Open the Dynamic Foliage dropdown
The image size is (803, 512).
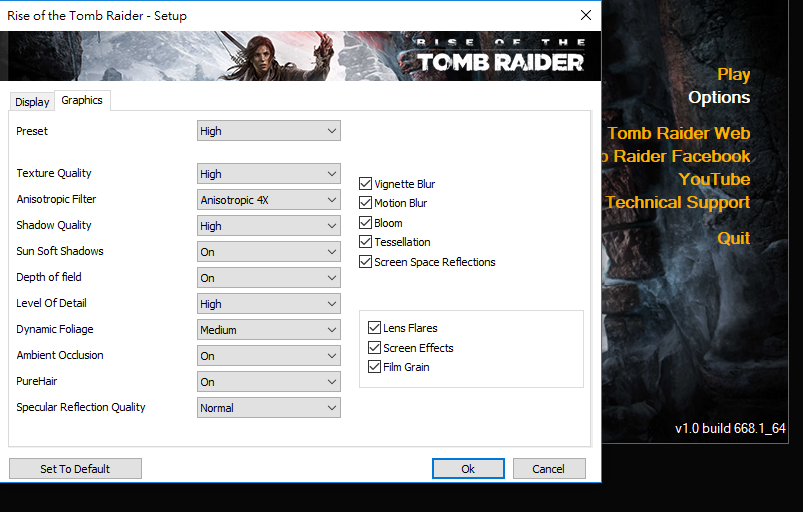269,330
